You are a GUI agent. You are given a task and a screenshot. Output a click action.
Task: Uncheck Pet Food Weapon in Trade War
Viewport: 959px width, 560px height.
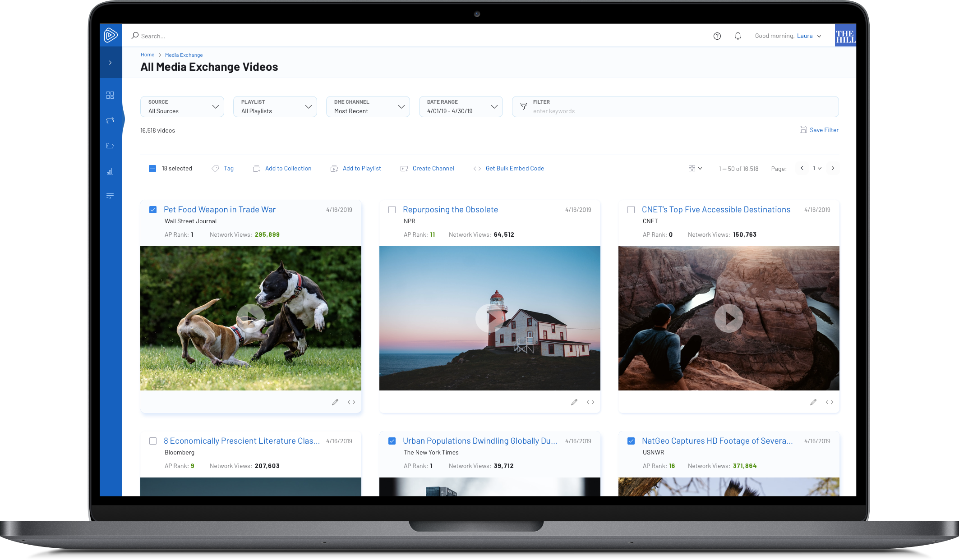coord(153,210)
